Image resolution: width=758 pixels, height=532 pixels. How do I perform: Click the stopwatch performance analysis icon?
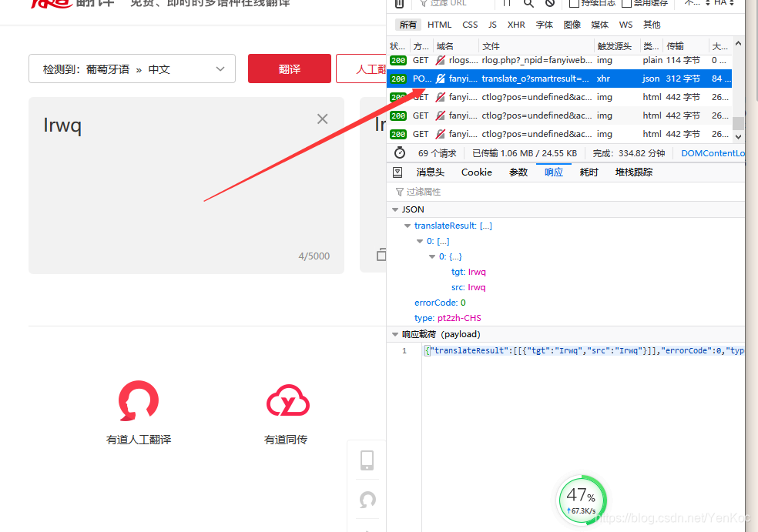point(399,152)
